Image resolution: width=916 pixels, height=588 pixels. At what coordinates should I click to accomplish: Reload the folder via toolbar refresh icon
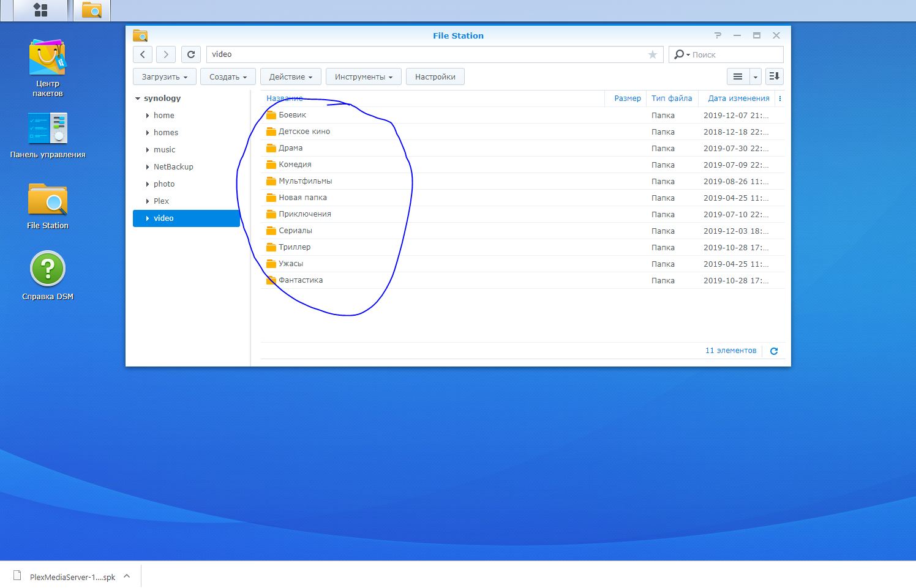tap(191, 54)
